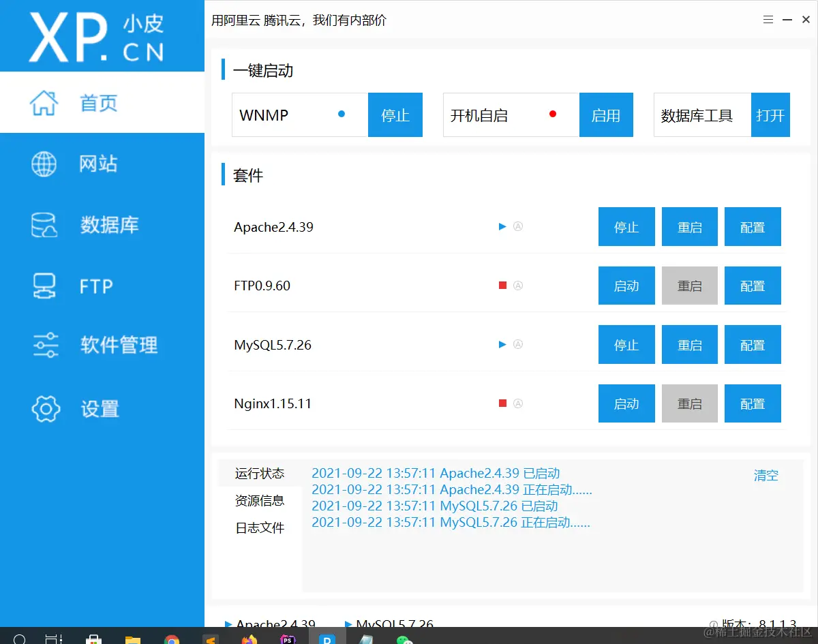Image resolution: width=818 pixels, height=644 pixels.
Task: Switch to the 日志文件 tab
Action: coord(260,527)
